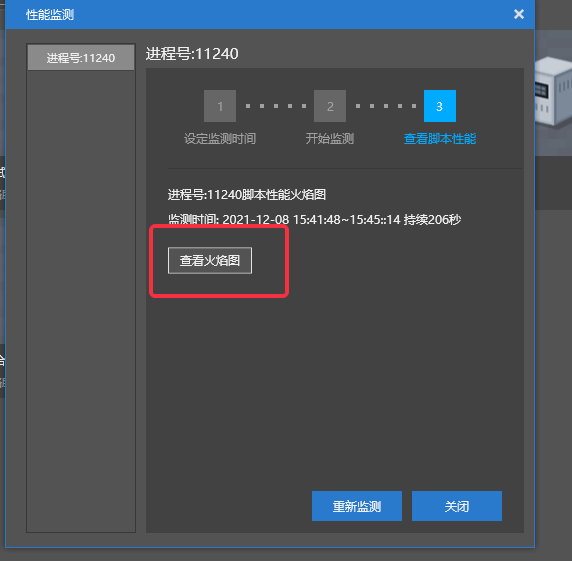572x561 pixels.
Task: Click dotted connector between steps 1 and 2
Action: tap(276, 106)
